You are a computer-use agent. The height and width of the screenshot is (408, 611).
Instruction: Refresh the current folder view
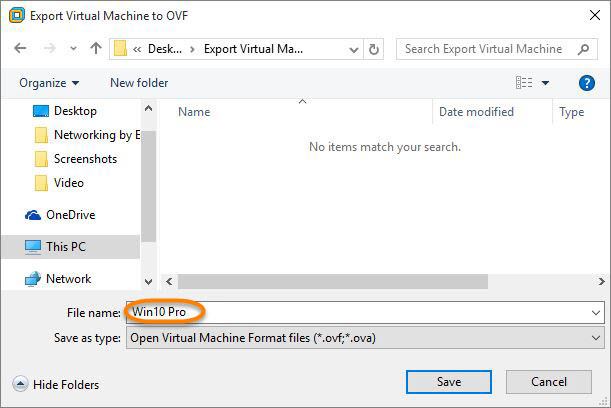374,49
